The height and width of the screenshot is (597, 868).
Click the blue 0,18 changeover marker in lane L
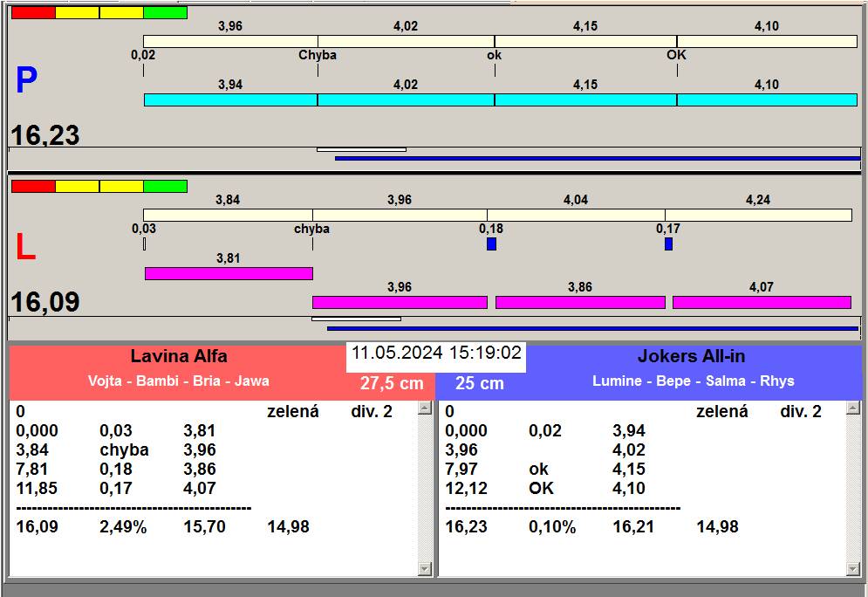pyautogui.click(x=491, y=244)
